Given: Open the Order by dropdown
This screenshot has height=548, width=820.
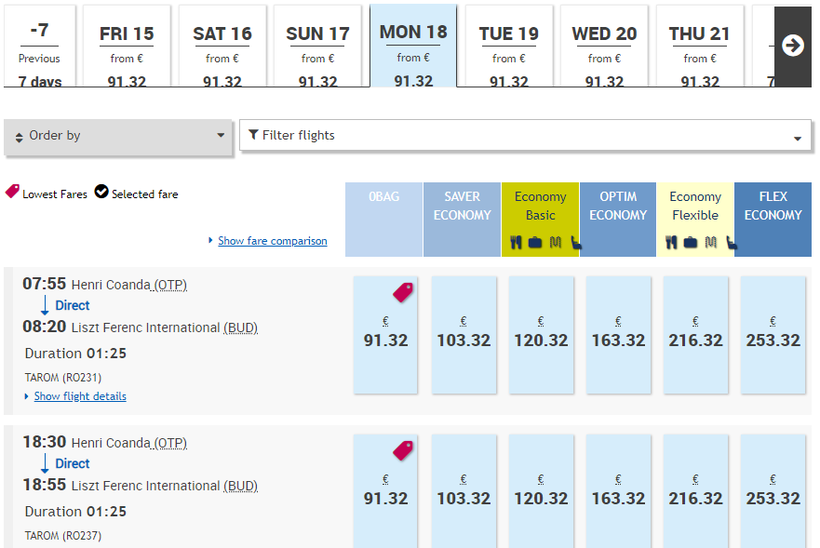Looking at the screenshot, I should [x=120, y=136].
